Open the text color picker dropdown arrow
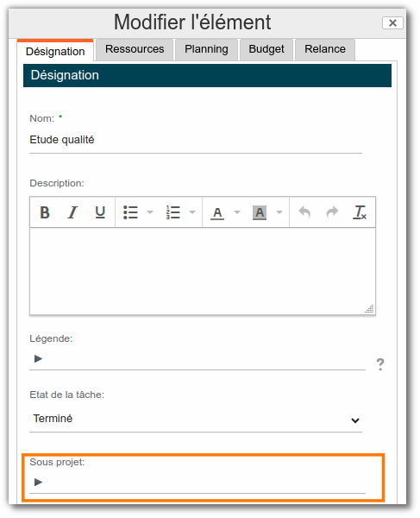The height and width of the screenshot is (518, 420). coord(237,212)
